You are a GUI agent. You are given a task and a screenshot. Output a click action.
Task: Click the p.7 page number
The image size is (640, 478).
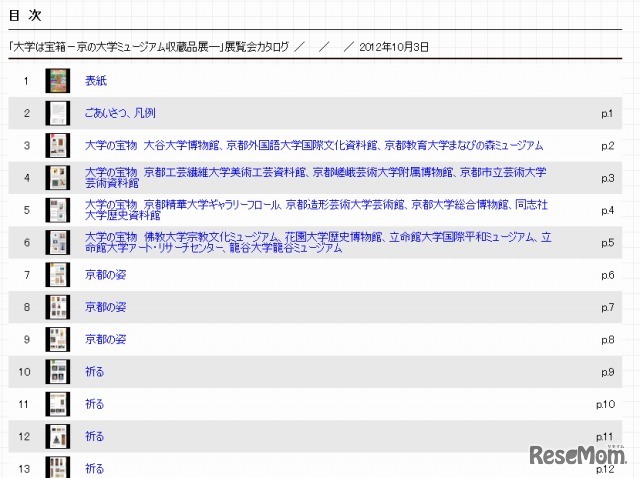click(x=607, y=307)
